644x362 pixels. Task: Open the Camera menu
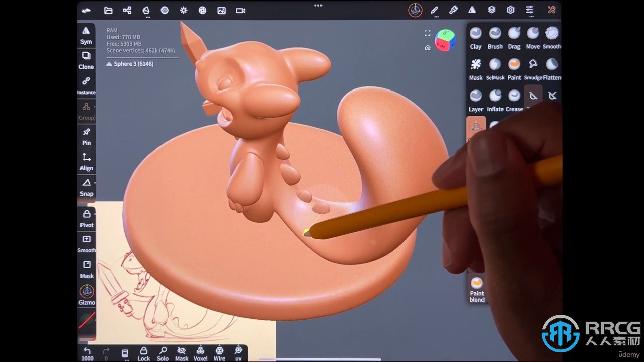[x=240, y=10]
